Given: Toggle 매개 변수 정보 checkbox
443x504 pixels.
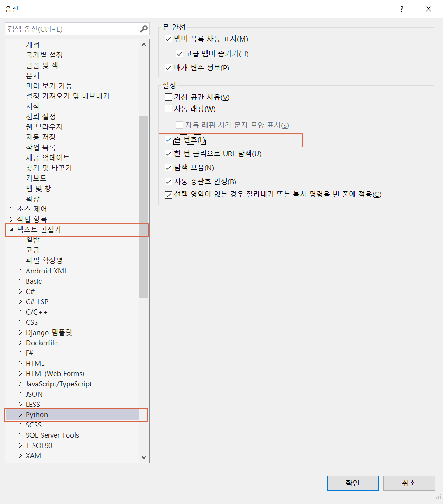Looking at the screenshot, I should [168, 68].
